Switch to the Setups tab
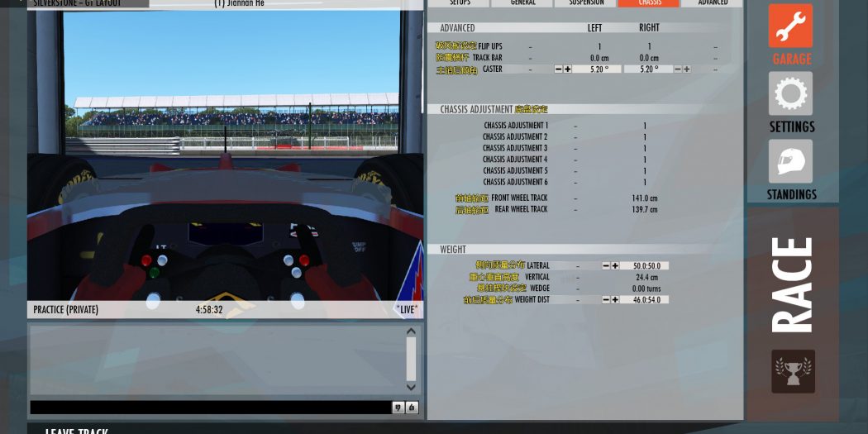 460,2
